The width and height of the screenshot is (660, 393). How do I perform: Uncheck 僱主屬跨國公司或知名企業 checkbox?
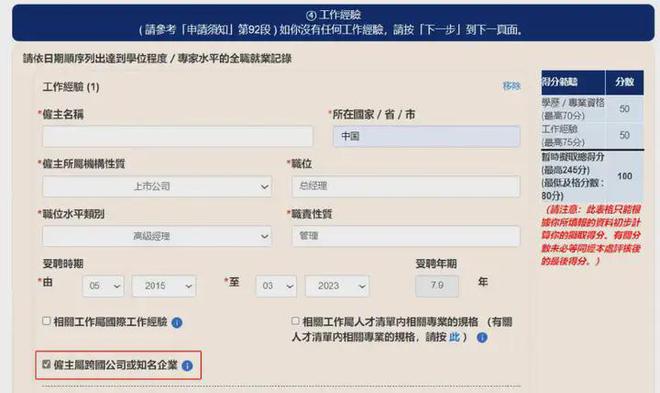(46, 364)
